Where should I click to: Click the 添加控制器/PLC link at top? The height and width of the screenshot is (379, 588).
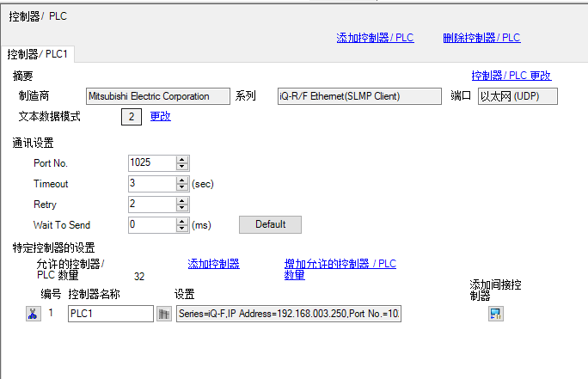[375, 38]
